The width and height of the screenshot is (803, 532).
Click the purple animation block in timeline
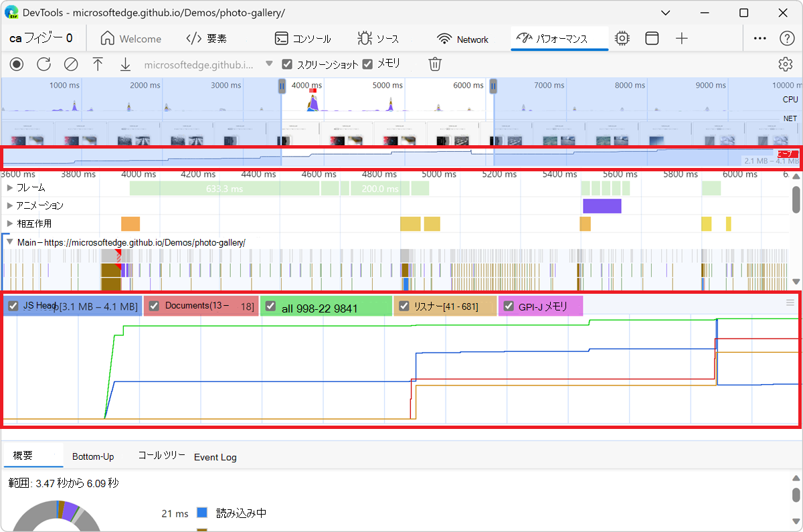602,205
